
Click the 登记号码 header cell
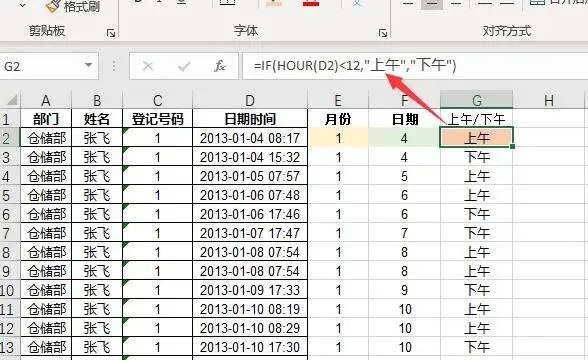point(158,119)
